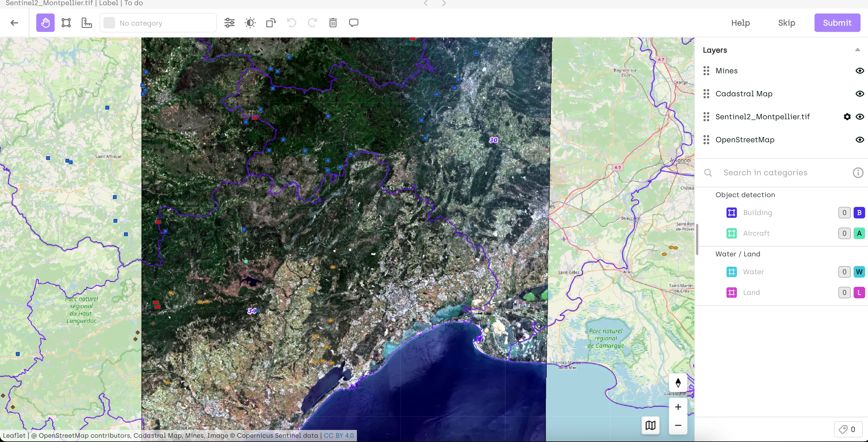Image resolution: width=868 pixels, height=442 pixels.
Task: Open Sentinel2_Montpellier.tif layer settings gear
Action: (x=847, y=117)
